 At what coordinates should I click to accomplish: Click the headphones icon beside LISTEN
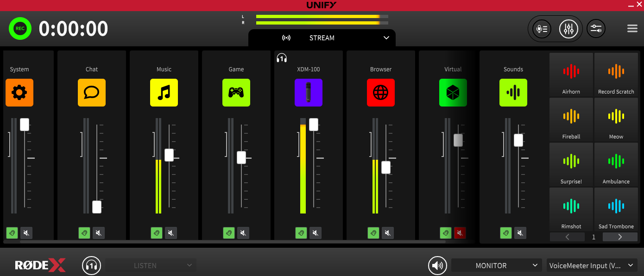(92, 265)
